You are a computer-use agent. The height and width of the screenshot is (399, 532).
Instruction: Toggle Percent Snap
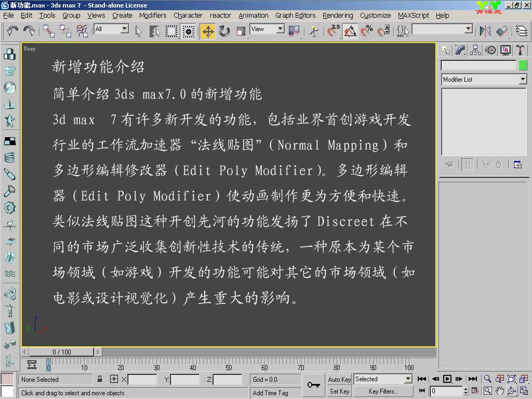(367, 31)
